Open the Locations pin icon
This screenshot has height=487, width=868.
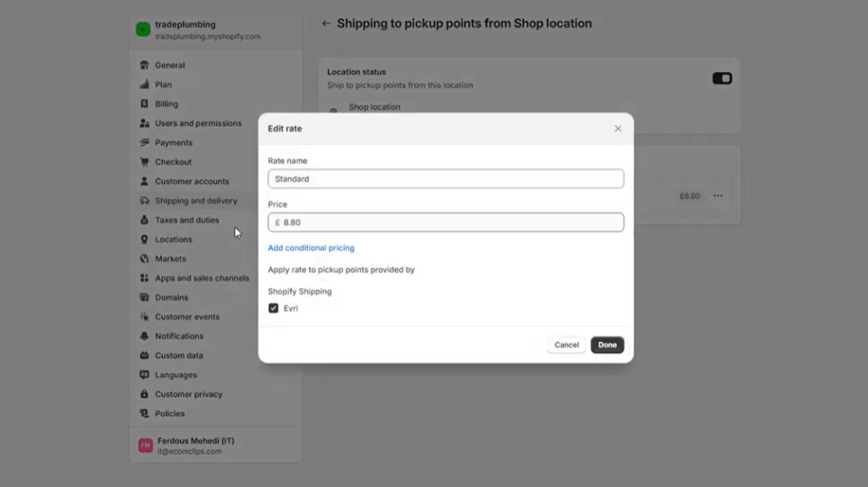[144, 240]
